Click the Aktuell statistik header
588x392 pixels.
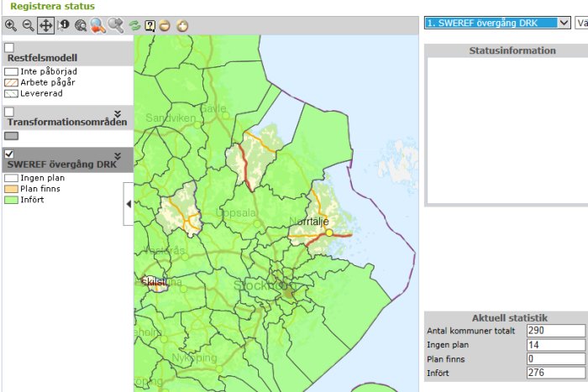pos(510,318)
